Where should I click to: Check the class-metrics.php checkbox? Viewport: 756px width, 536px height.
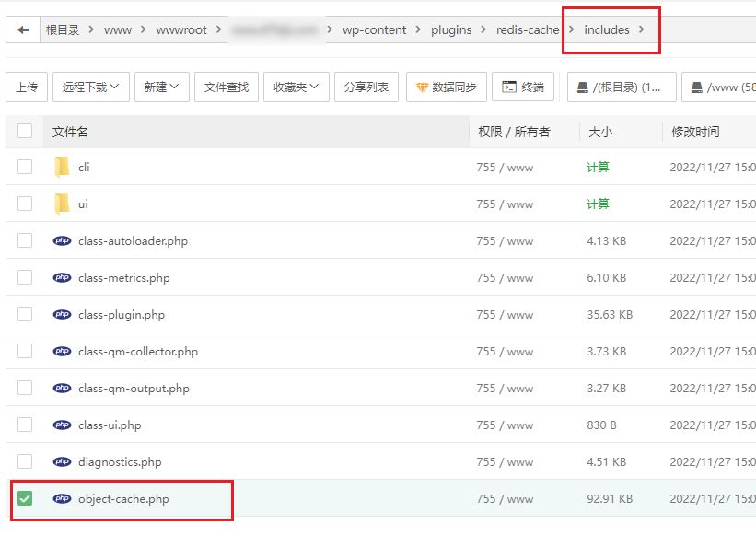click(25, 277)
